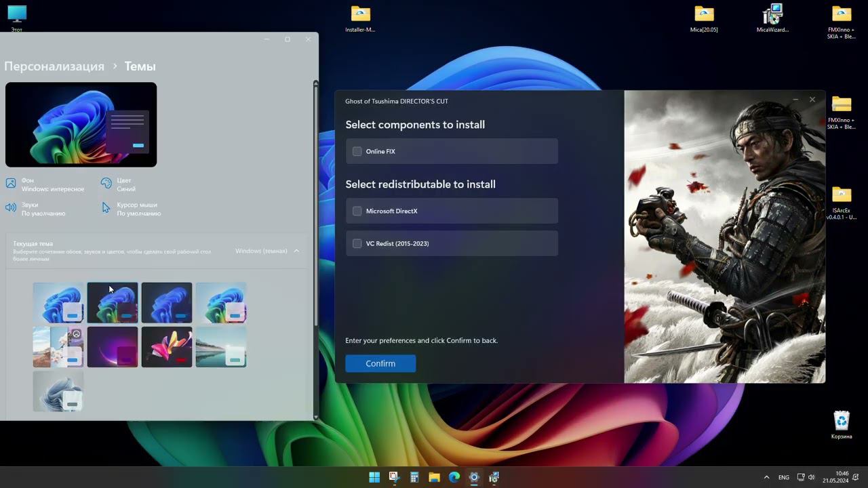Click the Confirm button in installer
Image resolution: width=868 pixels, height=488 pixels.
coord(380,363)
